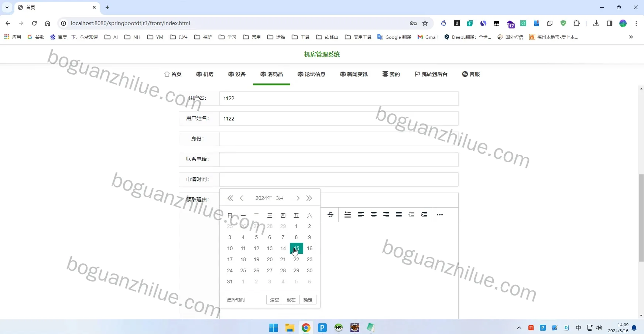Go to next year in calendar
This screenshot has height=334, width=644.
309,198
